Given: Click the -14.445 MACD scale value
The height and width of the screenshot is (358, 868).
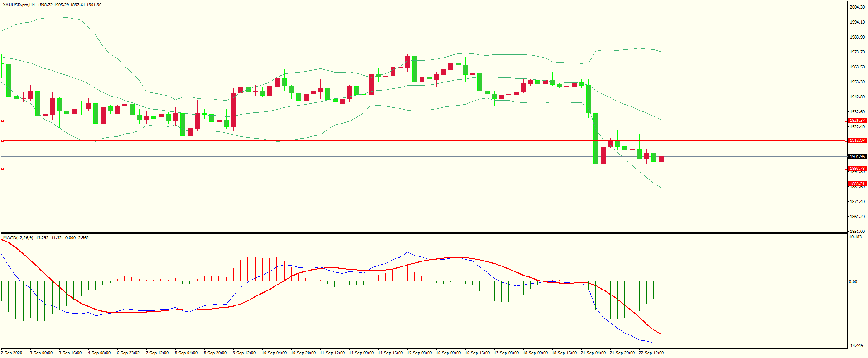Looking at the screenshot, I should pos(857,345).
